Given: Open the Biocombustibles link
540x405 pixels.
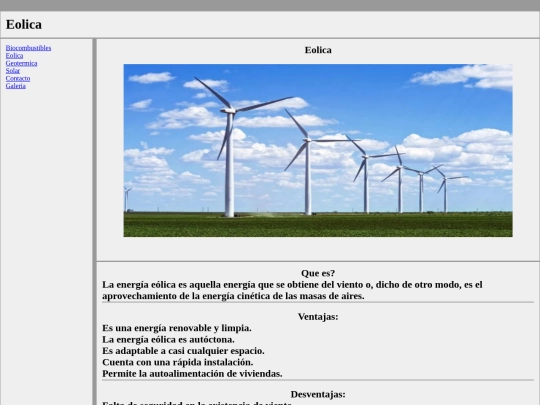Looking at the screenshot, I should pos(28,48).
